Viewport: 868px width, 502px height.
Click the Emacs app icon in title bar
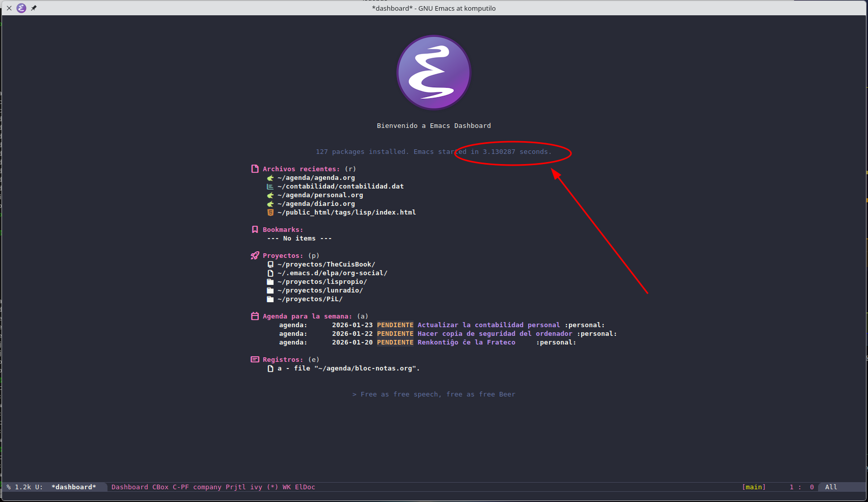[x=21, y=8]
